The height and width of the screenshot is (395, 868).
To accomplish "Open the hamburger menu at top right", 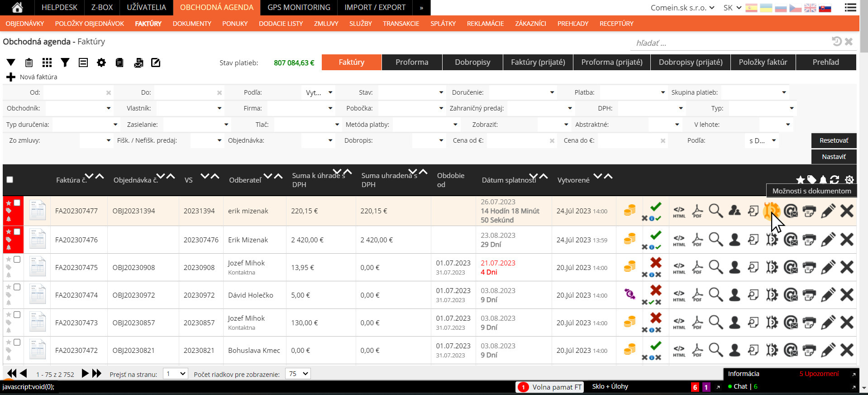I will coord(850,7).
